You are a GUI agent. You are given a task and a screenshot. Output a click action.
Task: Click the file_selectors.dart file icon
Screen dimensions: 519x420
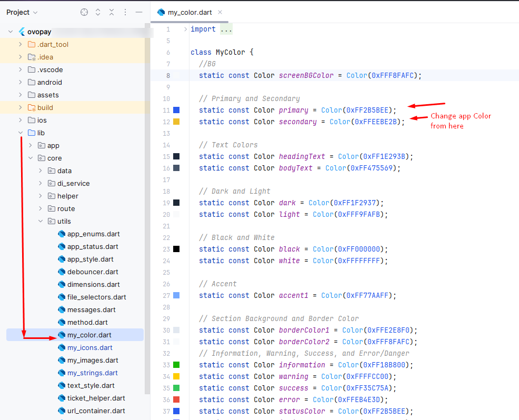coord(62,297)
